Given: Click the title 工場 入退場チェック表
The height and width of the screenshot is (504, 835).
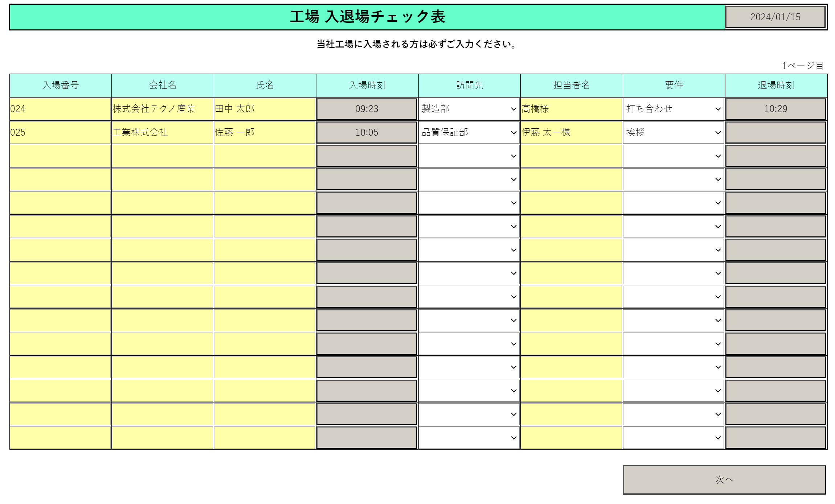Looking at the screenshot, I should click(x=367, y=17).
